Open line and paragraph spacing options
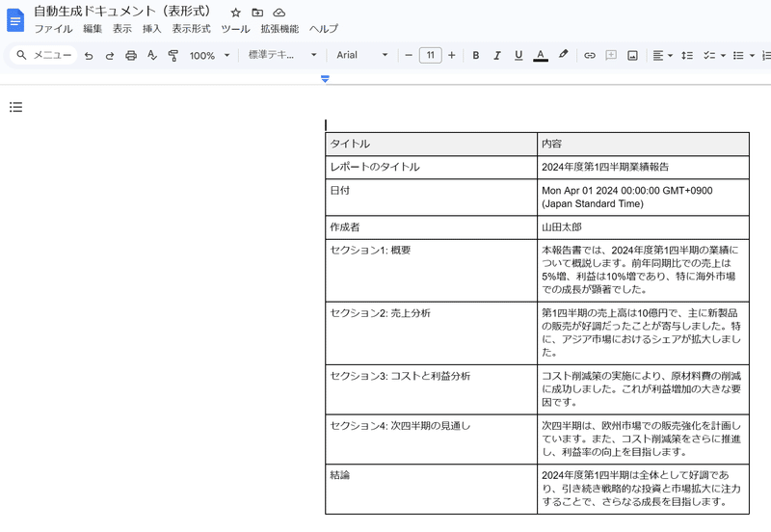This screenshot has height=532, width=771. click(687, 55)
